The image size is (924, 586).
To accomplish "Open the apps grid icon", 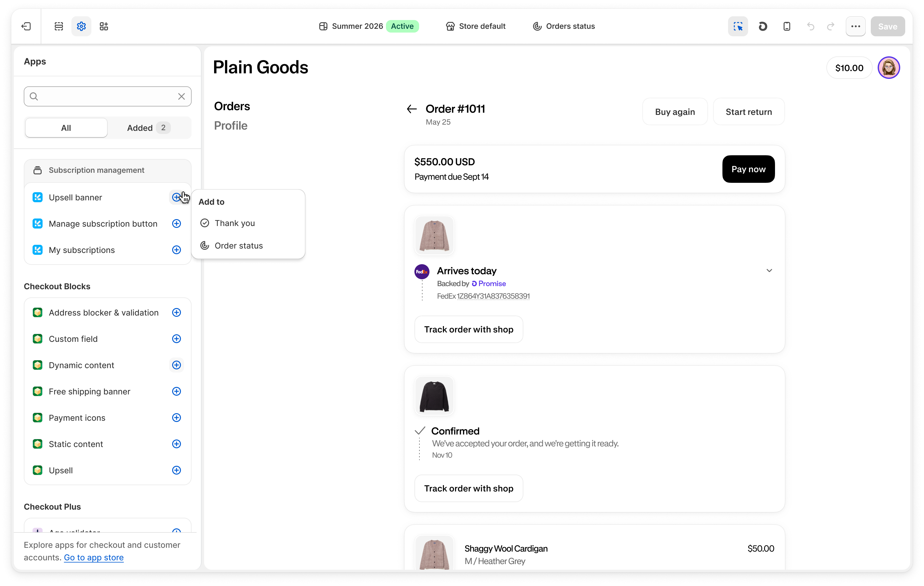I will pos(104,26).
